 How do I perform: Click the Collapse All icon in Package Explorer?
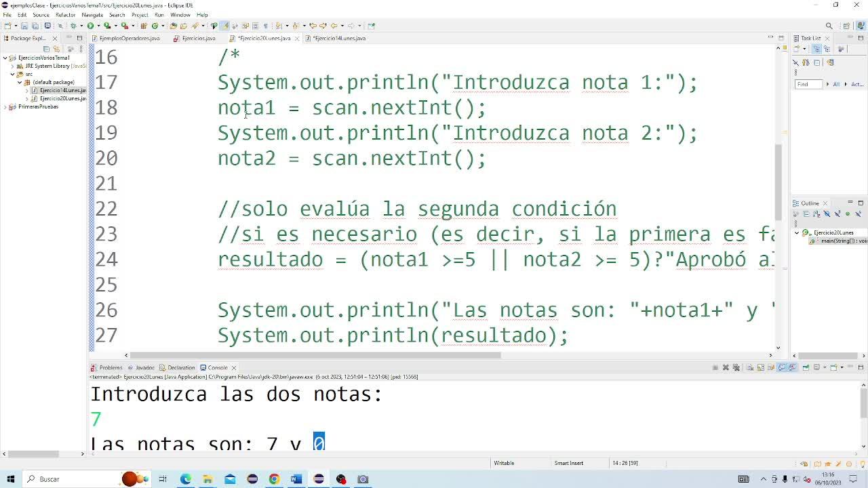[47, 49]
